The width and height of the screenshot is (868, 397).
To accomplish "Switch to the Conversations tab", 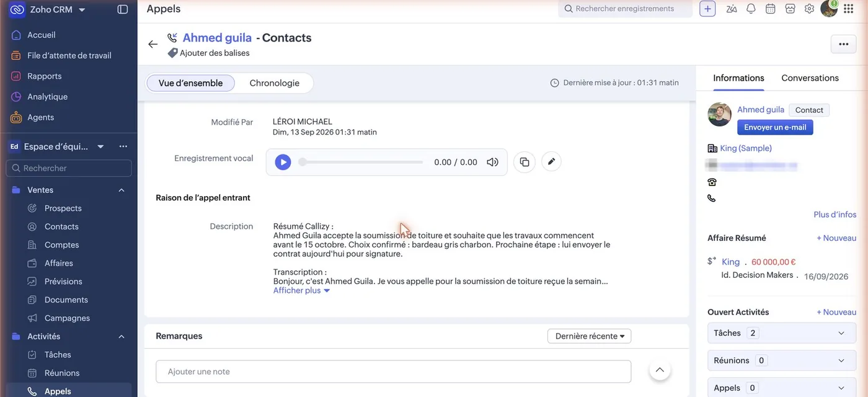I will pyautogui.click(x=810, y=78).
